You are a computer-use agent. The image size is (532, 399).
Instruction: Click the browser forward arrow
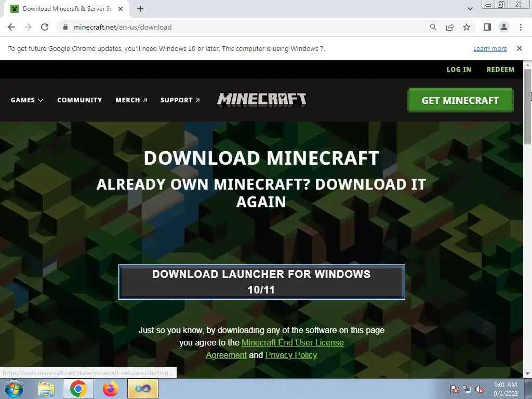[28, 27]
